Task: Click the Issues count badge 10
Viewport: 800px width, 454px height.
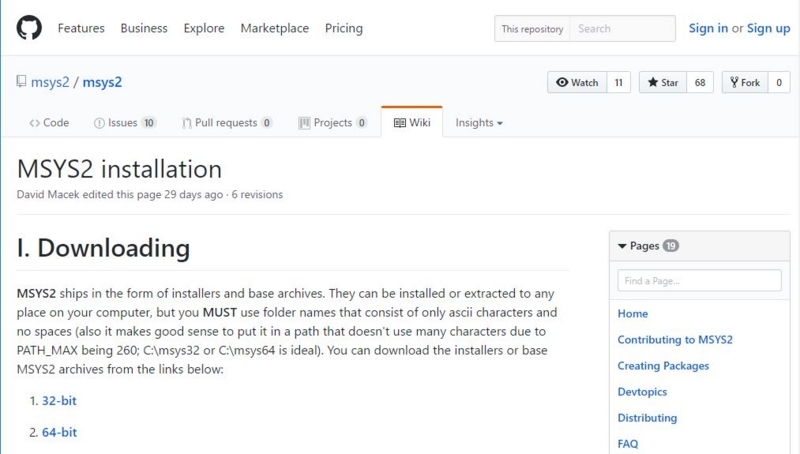Action: point(148,122)
